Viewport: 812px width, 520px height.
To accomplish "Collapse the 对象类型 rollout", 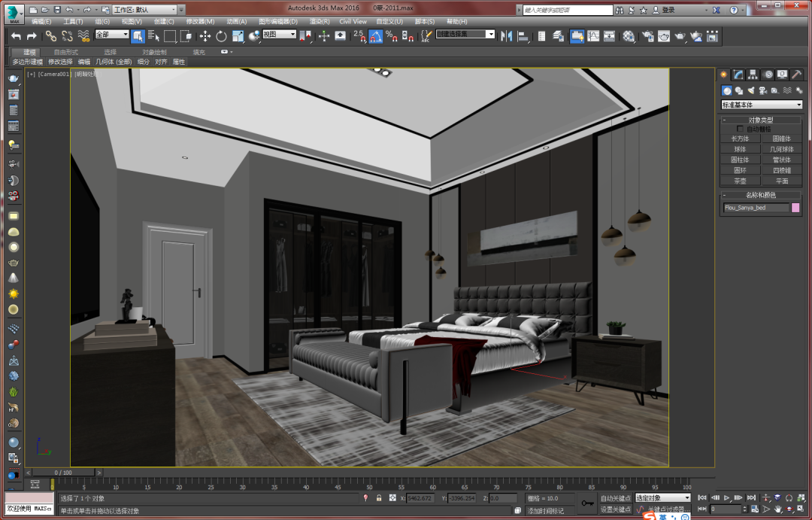I will point(761,120).
